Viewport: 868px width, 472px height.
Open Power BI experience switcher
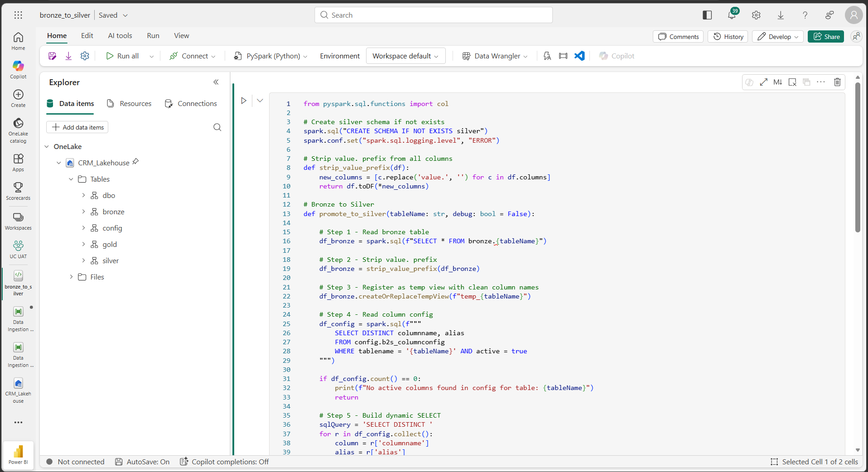pyautogui.click(x=18, y=454)
